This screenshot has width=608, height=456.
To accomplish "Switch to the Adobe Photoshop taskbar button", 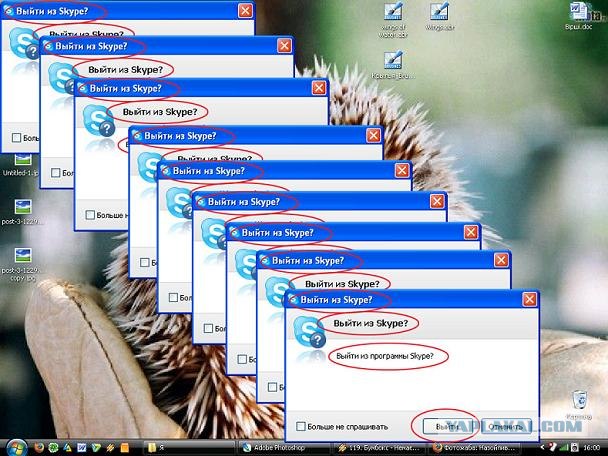I will point(284,448).
